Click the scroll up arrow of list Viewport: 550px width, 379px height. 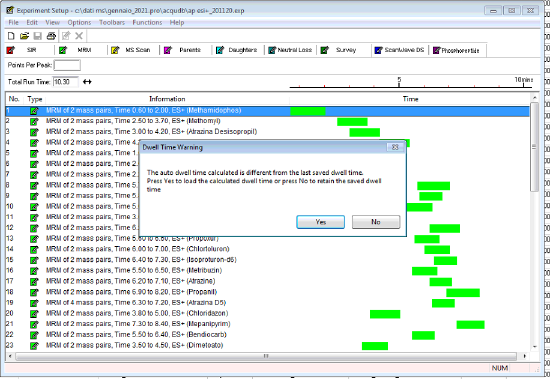point(535,97)
